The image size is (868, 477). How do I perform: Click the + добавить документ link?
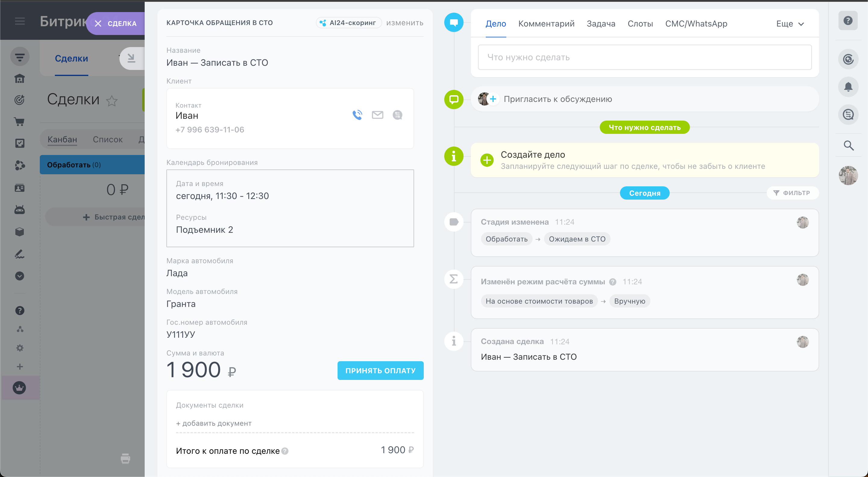[x=214, y=423]
